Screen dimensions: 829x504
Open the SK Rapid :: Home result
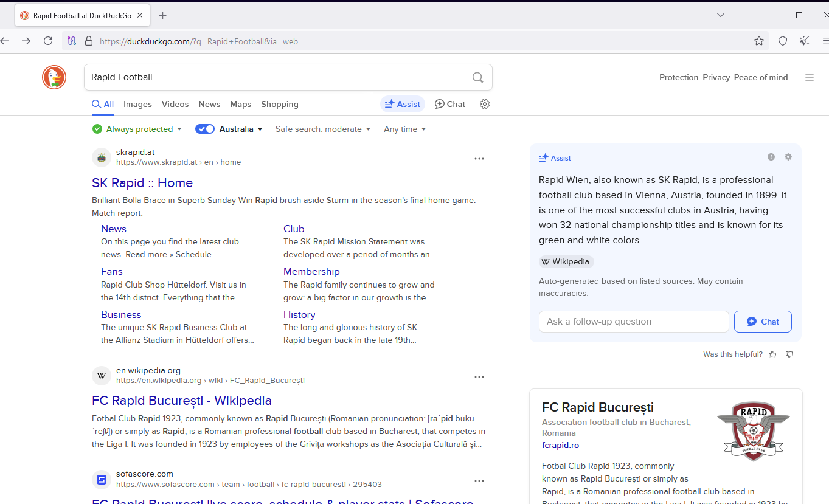click(x=142, y=183)
